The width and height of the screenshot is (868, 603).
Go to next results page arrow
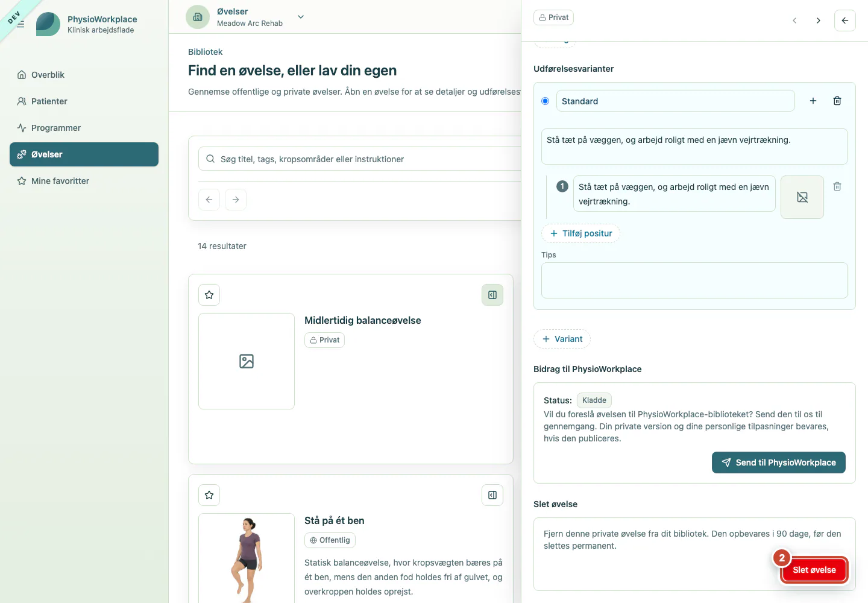[236, 200]
